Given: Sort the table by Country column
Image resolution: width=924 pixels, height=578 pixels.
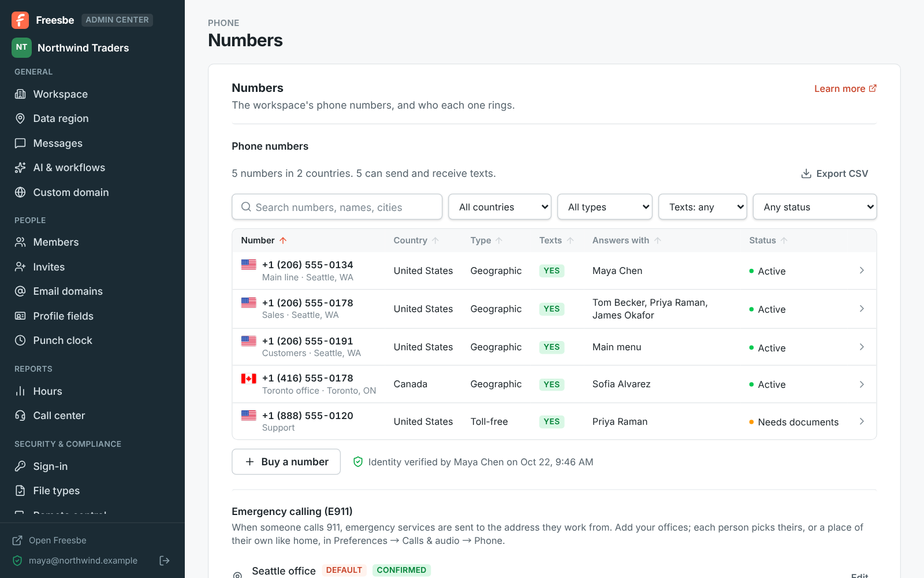Looking at the screenshot, I should [x=416, y=240].
